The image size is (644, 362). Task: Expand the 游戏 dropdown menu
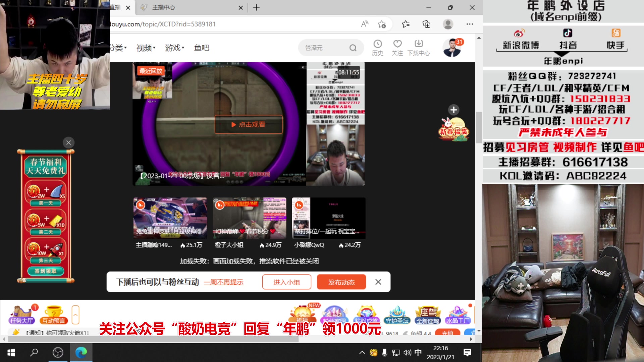[x=174, y=48]
